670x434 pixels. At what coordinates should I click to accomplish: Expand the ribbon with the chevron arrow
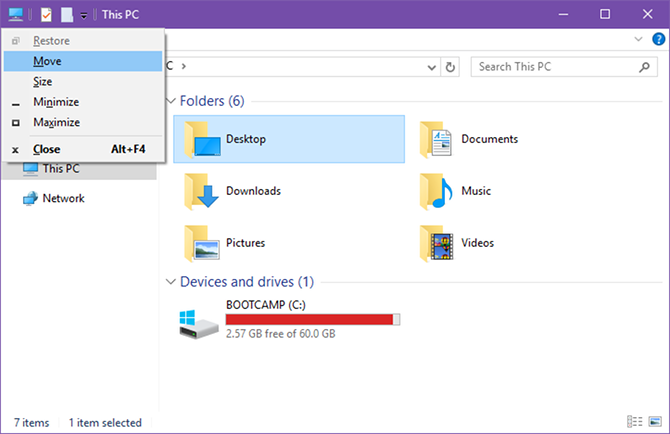[638, 39]
